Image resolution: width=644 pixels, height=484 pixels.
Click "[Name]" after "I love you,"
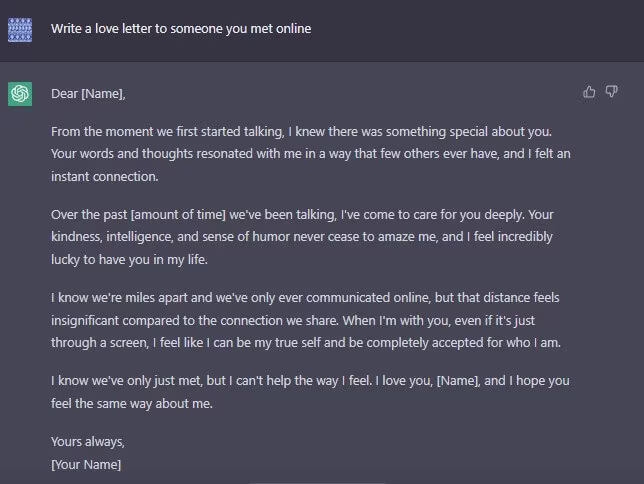(x=459, y=381)
